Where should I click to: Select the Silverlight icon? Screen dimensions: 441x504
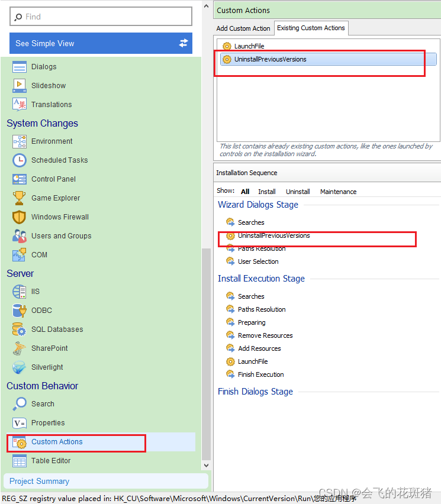20,367
